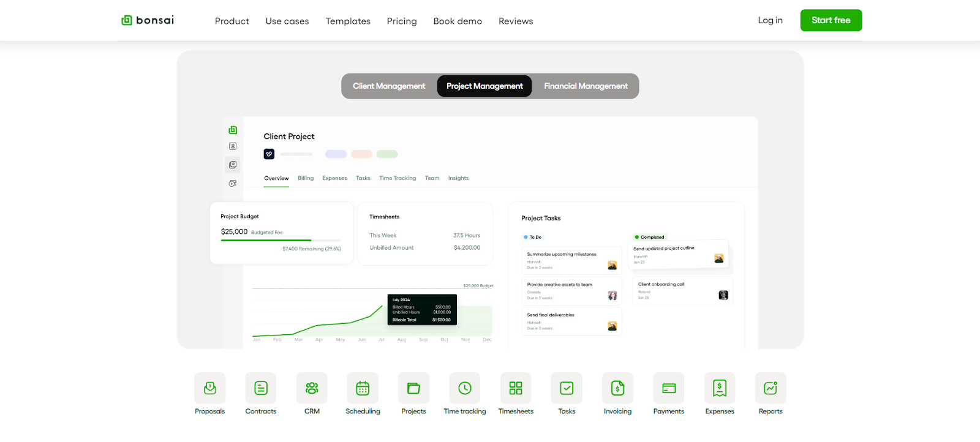The width and height of the screenshot is (980, 442).
Task: Select the Timesheets grid icon
Action: click(516, 388)
